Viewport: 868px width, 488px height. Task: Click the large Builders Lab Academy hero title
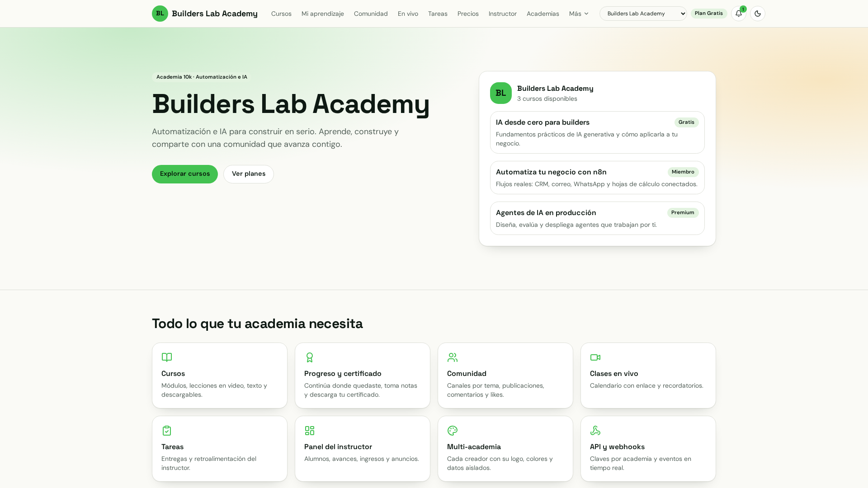(291, 104)
